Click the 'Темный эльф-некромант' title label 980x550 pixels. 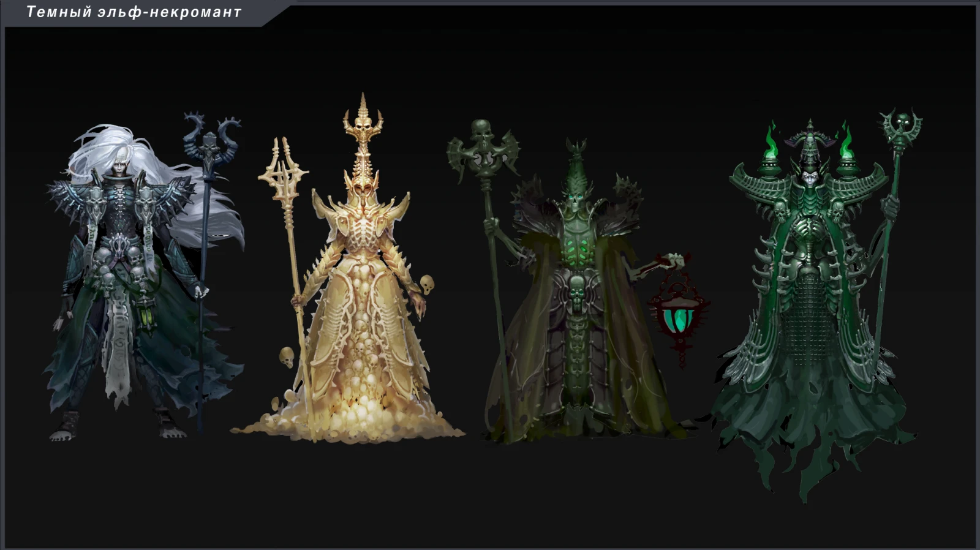point(134,12)
